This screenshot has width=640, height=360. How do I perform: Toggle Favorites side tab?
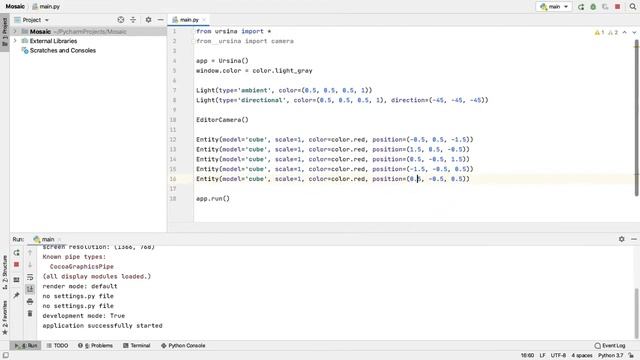point(4,318)
